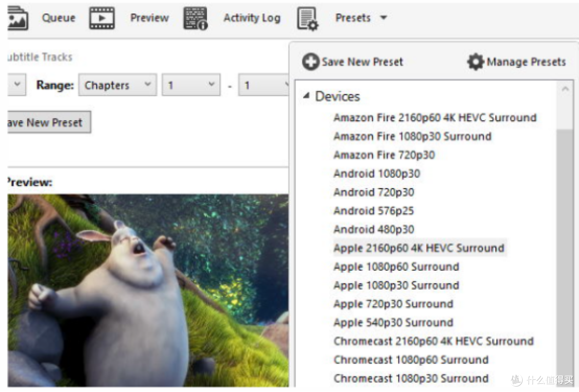Image resolution: width=579 pixels, height=392 pixels.
Task: Open Manage Presets
Action: tap(526, 62)
